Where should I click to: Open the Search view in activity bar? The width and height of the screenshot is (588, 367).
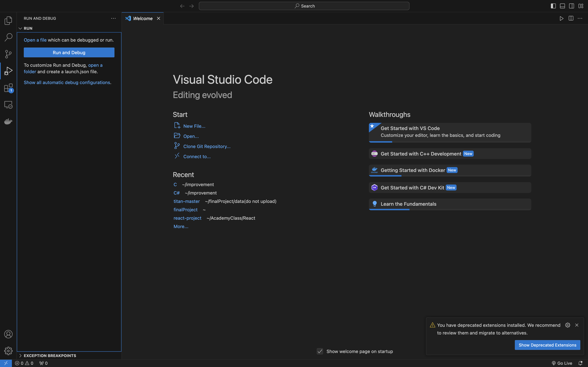pos(8,37)
